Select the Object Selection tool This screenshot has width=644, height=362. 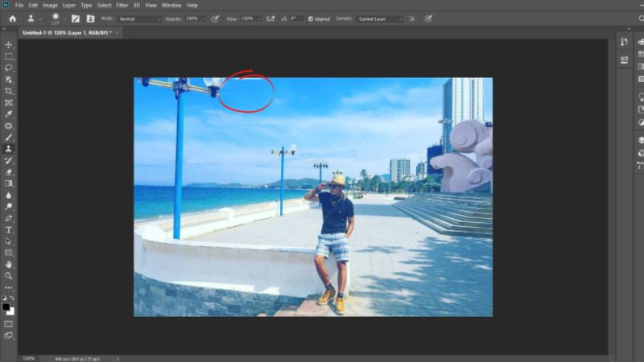point(8,80)
